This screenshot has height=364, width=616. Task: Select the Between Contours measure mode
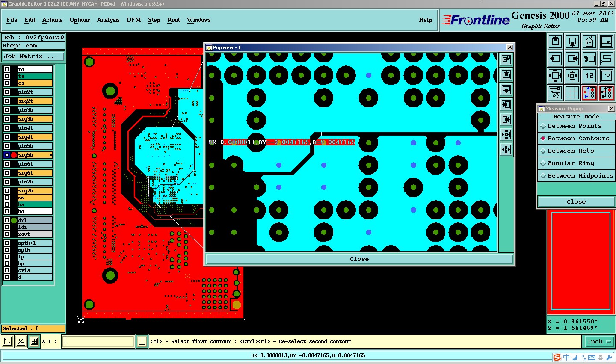point(576,139)
